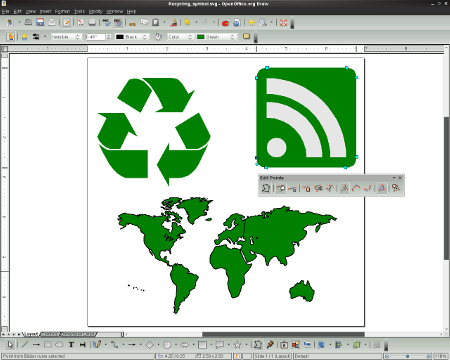The image size is (450, 360).
Task: Click the Open file icon
Action: point(28,22)
